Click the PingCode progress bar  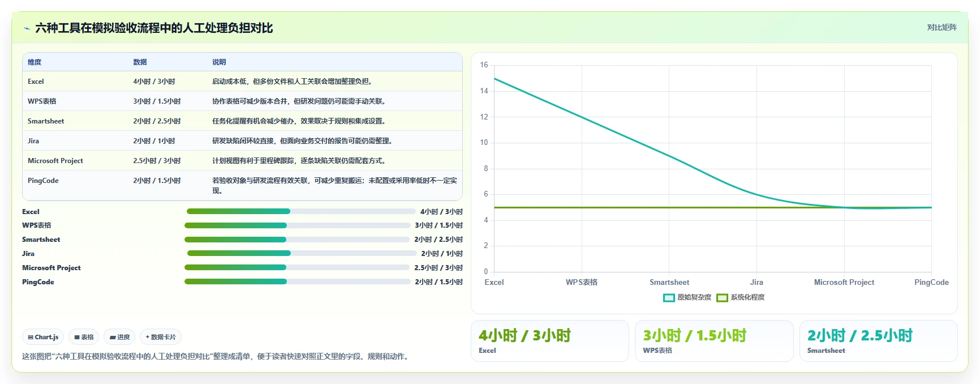(x=298, y=281)
